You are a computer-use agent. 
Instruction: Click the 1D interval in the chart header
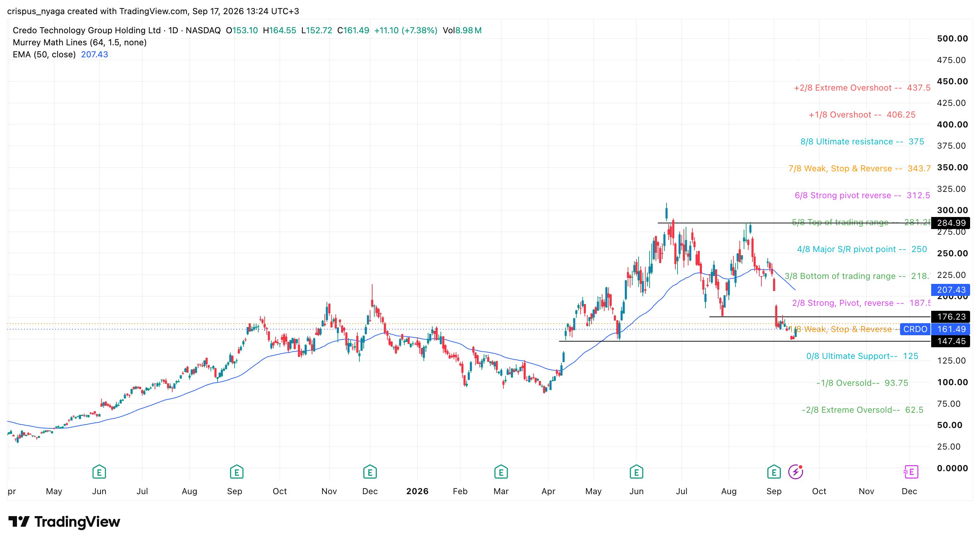173,30
